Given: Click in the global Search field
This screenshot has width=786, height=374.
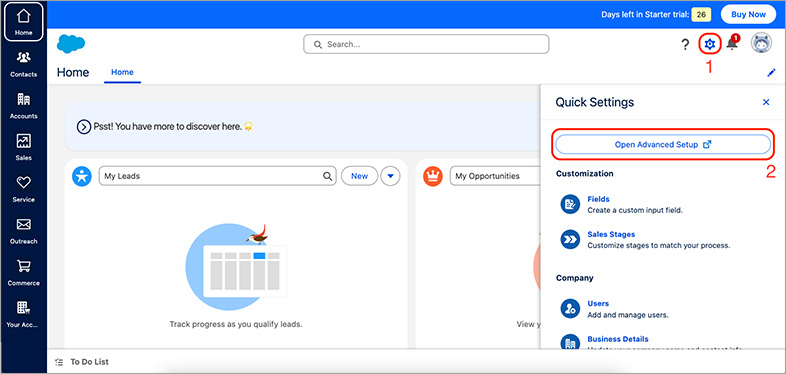Looking at the screenshot, I should (426, 44).
